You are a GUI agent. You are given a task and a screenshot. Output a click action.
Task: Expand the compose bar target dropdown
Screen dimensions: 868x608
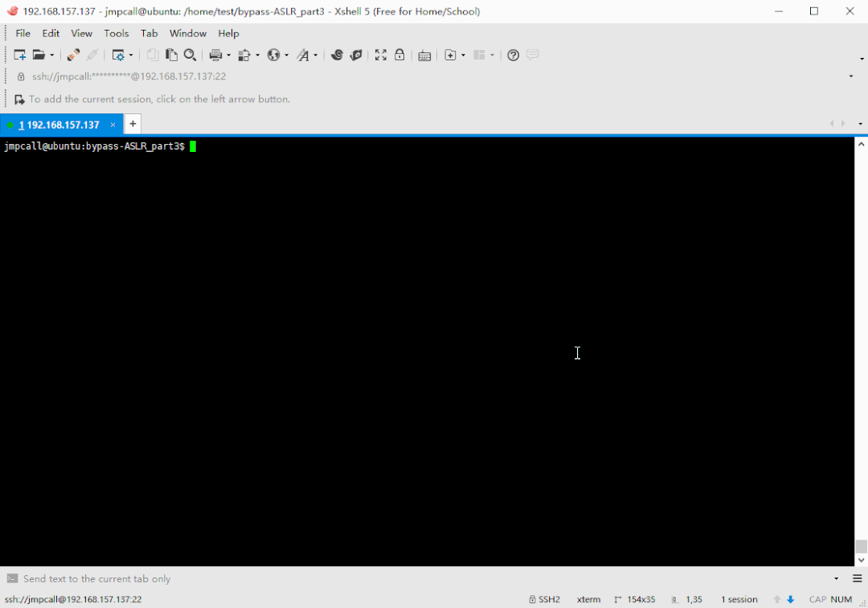tap(836, 579)
